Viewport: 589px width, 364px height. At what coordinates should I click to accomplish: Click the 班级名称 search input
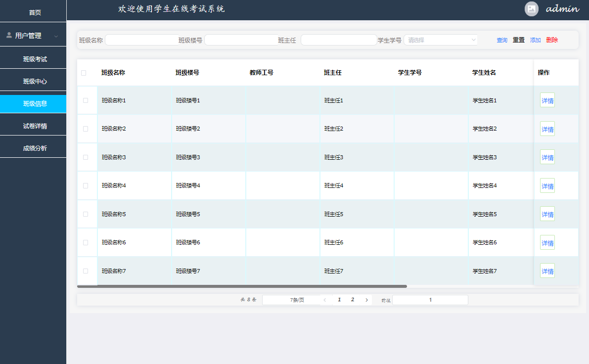(142, 40)
